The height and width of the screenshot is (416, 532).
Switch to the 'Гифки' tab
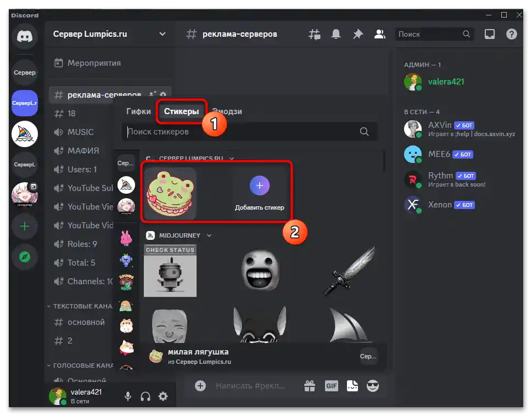138,111
